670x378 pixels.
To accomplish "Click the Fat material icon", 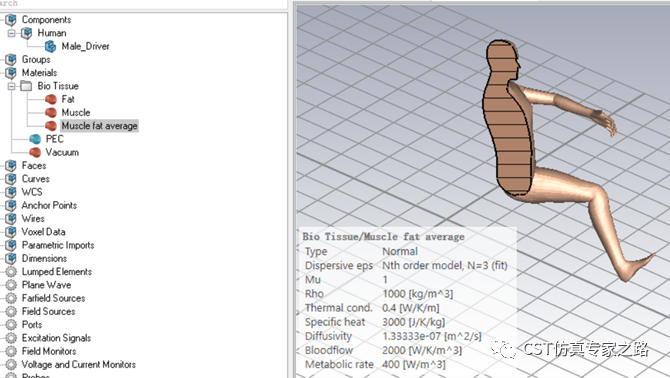I will pyautogui.click(x=51, y=100).
